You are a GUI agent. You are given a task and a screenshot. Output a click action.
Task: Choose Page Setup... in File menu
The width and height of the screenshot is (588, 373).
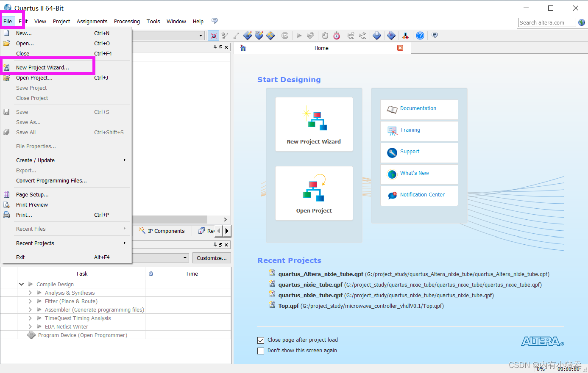[66, 194]
